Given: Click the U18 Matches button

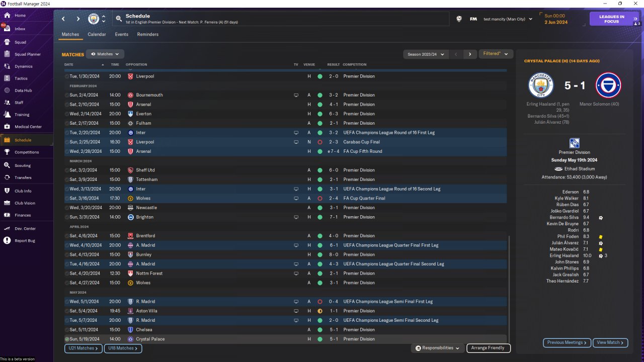Looking at the screenshot, I should [123, 348].
